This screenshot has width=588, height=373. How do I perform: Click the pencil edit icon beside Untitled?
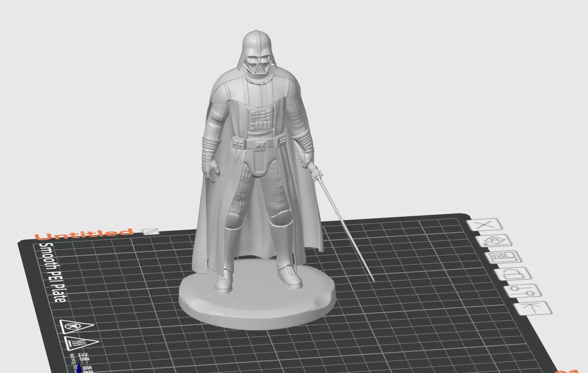coord(151,231)
